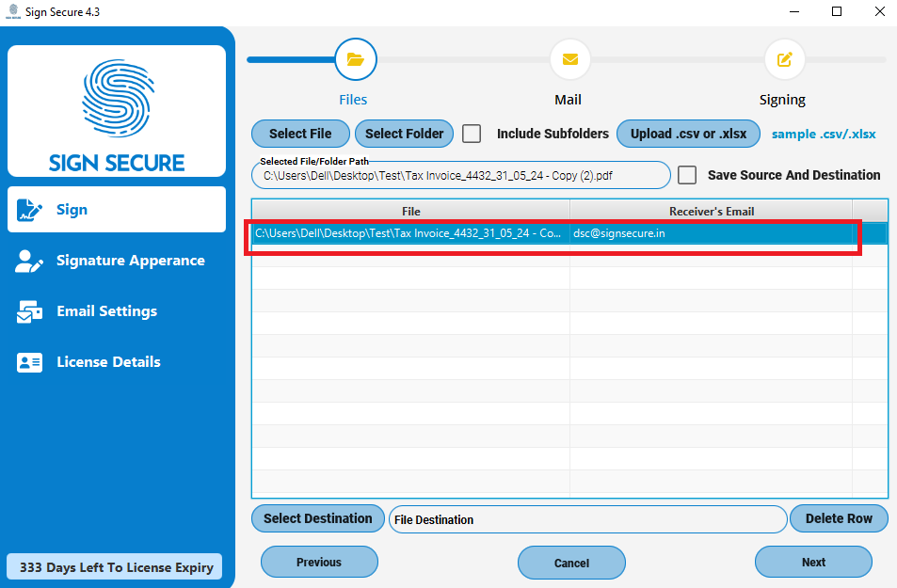Screen dimensions: 897x588
Task: Select the Tax Invoice file path cell
Action: pyautogui.click(x=410, y=233)
